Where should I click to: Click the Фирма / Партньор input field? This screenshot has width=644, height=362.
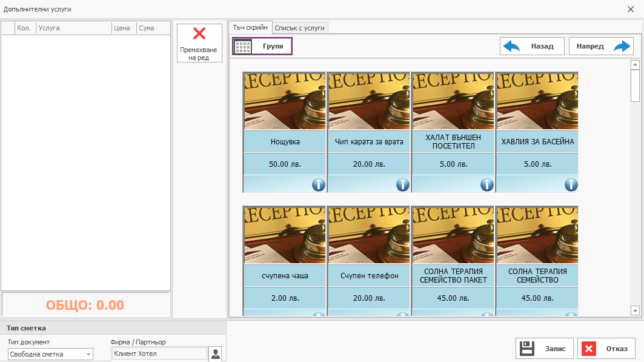tap(159, 354)
